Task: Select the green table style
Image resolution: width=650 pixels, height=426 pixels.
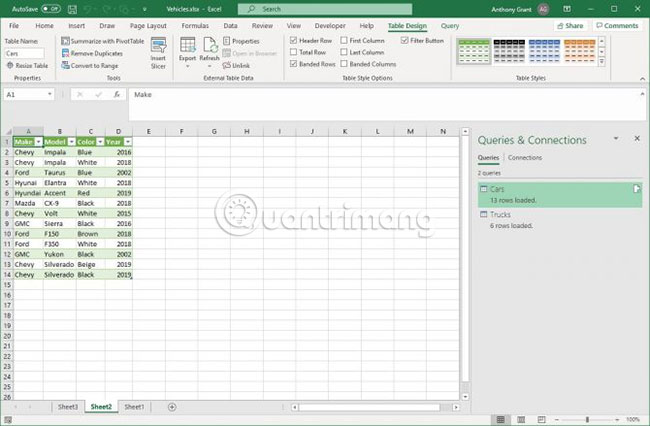Action: [474, 51]
